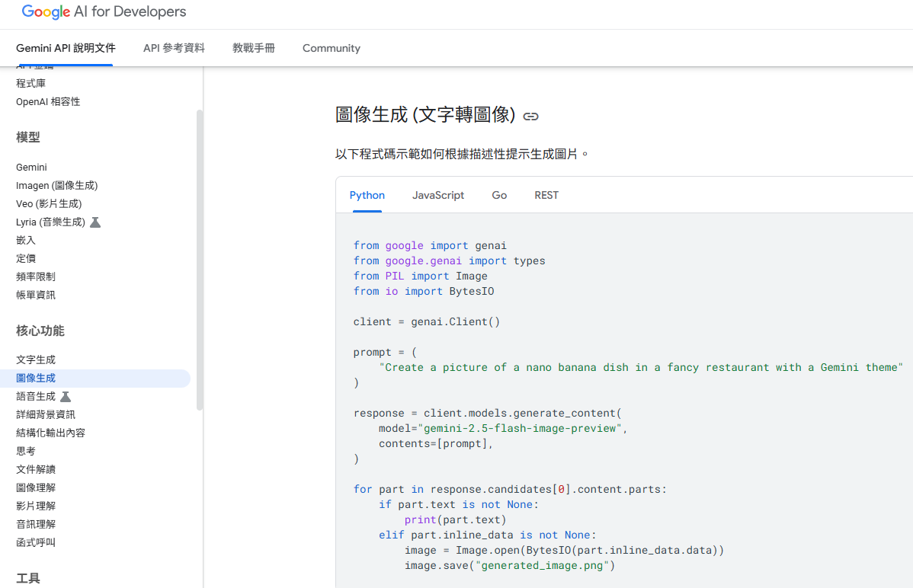
Task: Switch to the 教戰手冊 tab
Action: point(253,48)
